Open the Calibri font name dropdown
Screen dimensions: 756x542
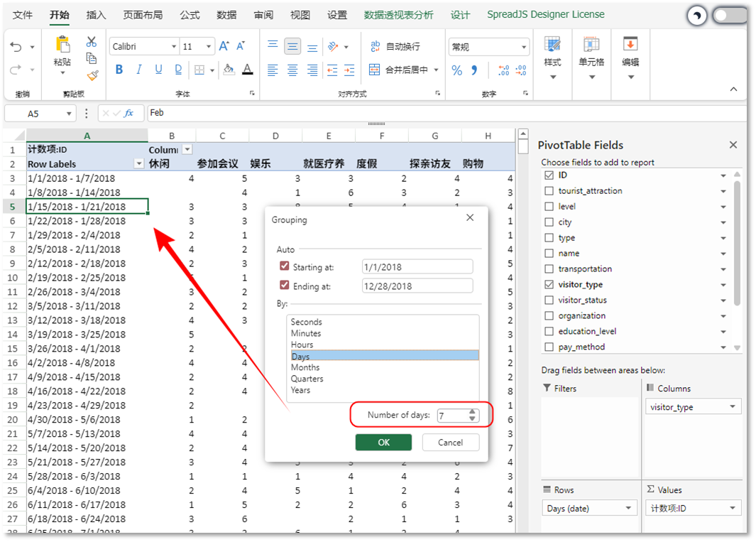click(x=174, y=47)
